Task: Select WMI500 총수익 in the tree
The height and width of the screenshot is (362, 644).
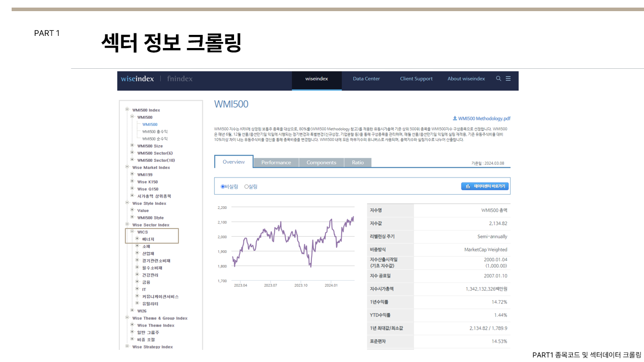Action: [x=155, y=131]
